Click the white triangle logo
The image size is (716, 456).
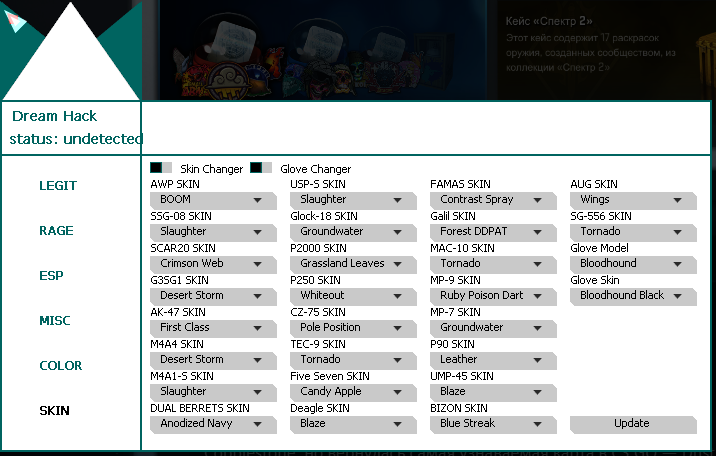tap(71, 55)
